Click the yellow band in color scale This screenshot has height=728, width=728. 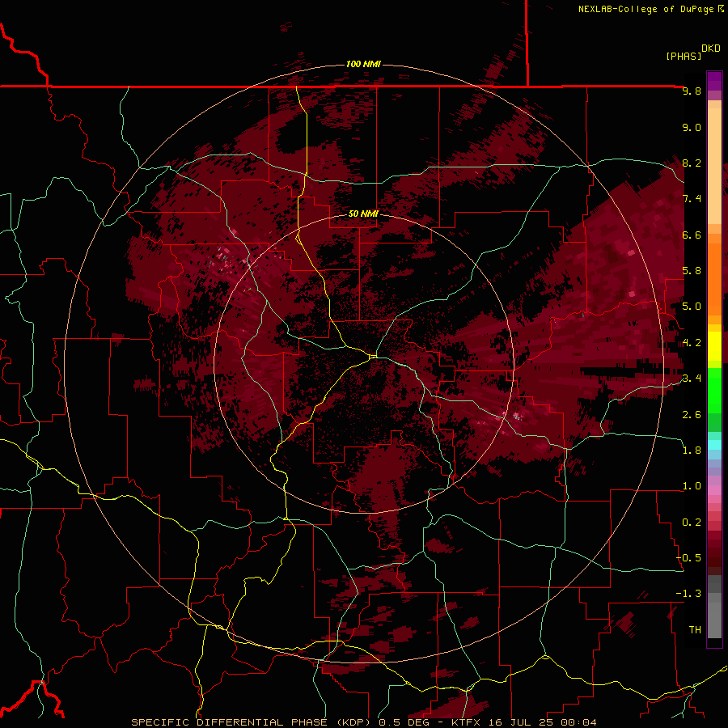(714, 346)
